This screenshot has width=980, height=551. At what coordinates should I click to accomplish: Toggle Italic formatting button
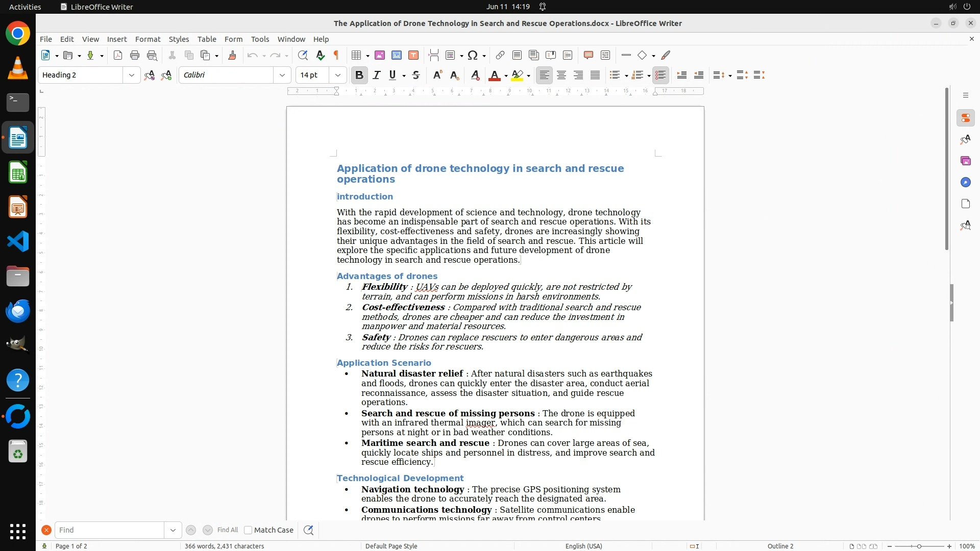click(377, 76)
